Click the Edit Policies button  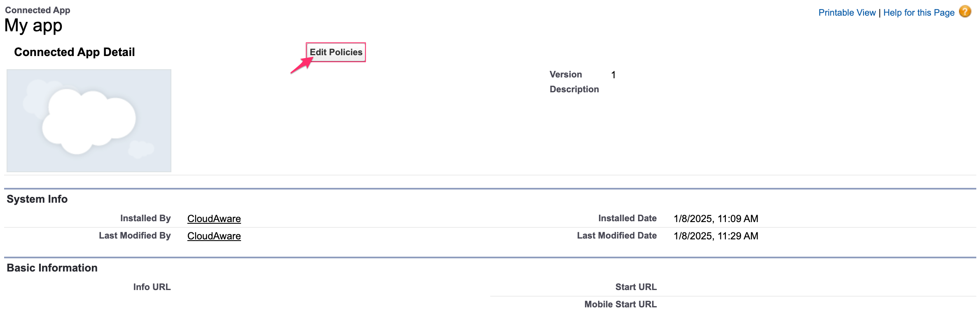coord(336,52)
